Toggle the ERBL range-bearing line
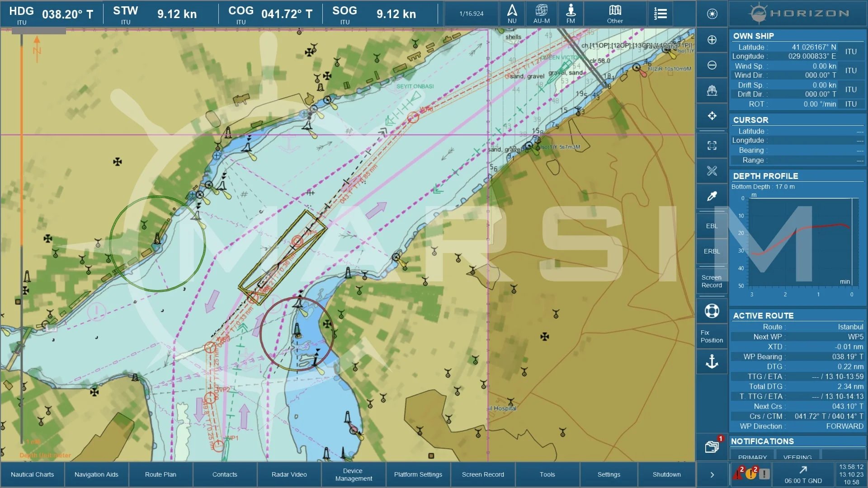This screenshot has width=868, height=488. pos(712,251)
